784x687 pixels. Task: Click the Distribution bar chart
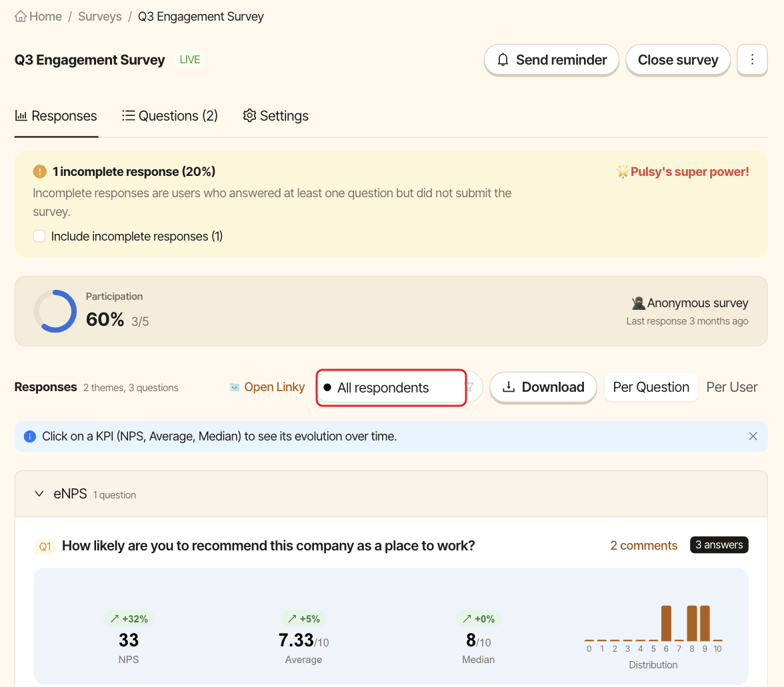(x=653, y=629)
